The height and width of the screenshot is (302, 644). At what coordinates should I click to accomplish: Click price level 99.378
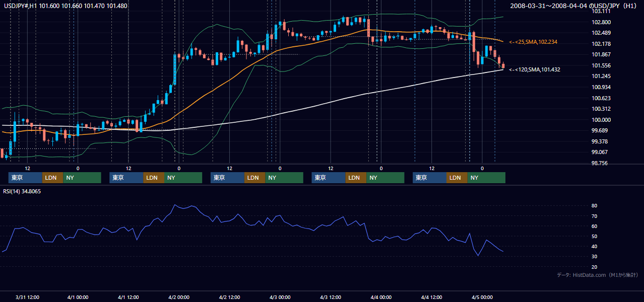600,141
